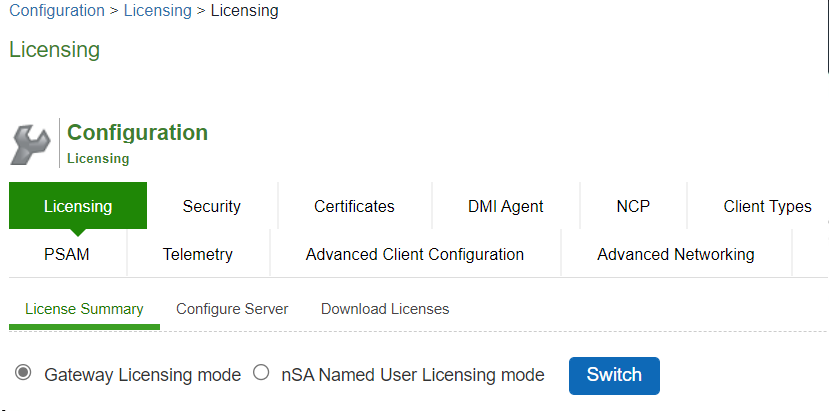
Task: Select Gateway Licensing mode radio button
Action: (x=23, y=374)
